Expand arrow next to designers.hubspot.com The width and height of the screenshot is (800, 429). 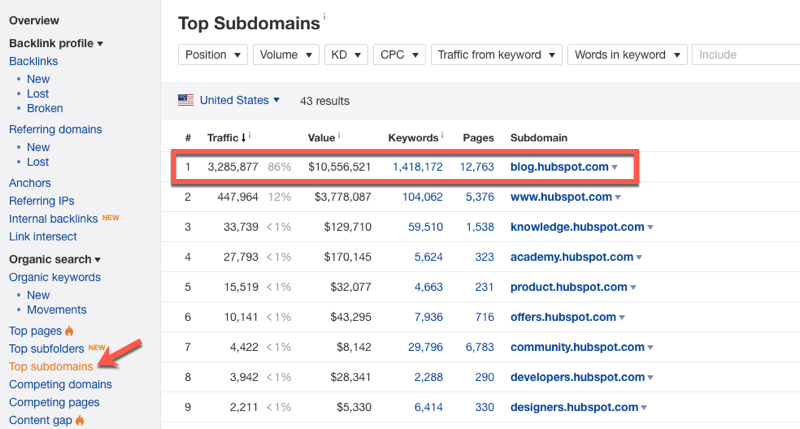click(644, 408)
